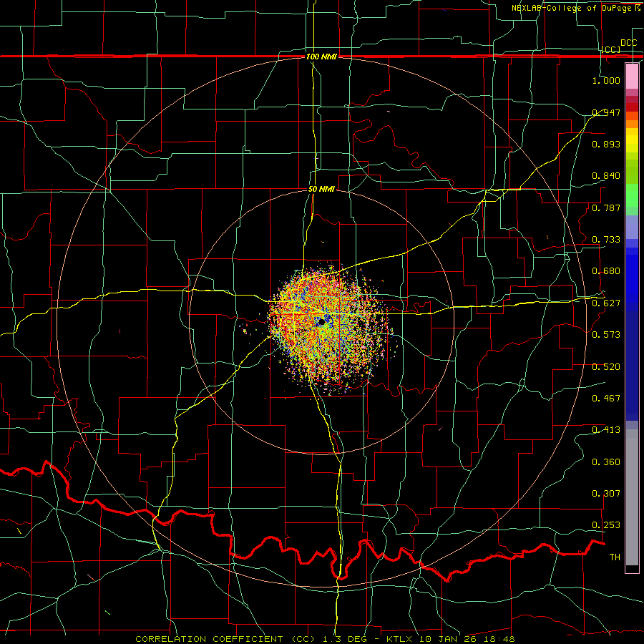Click the KTLX station identifier

(399, 639)
